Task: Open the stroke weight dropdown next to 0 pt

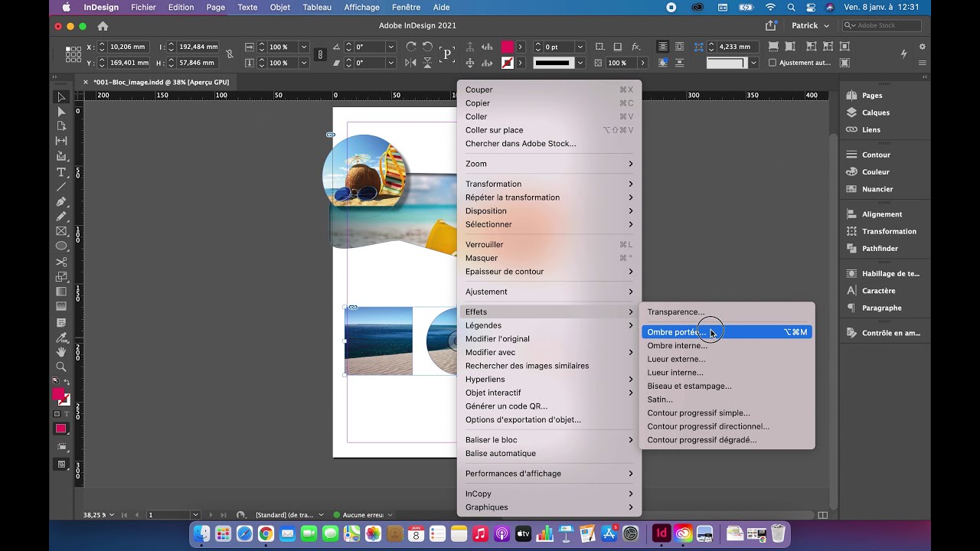Action: point(580,47)
